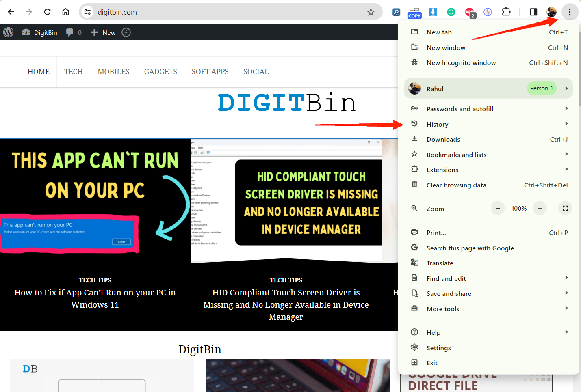This screenshot has height=392, width=581.
Task: Click the profile avatar in the toolbar
Action: (x=551, y=12)
